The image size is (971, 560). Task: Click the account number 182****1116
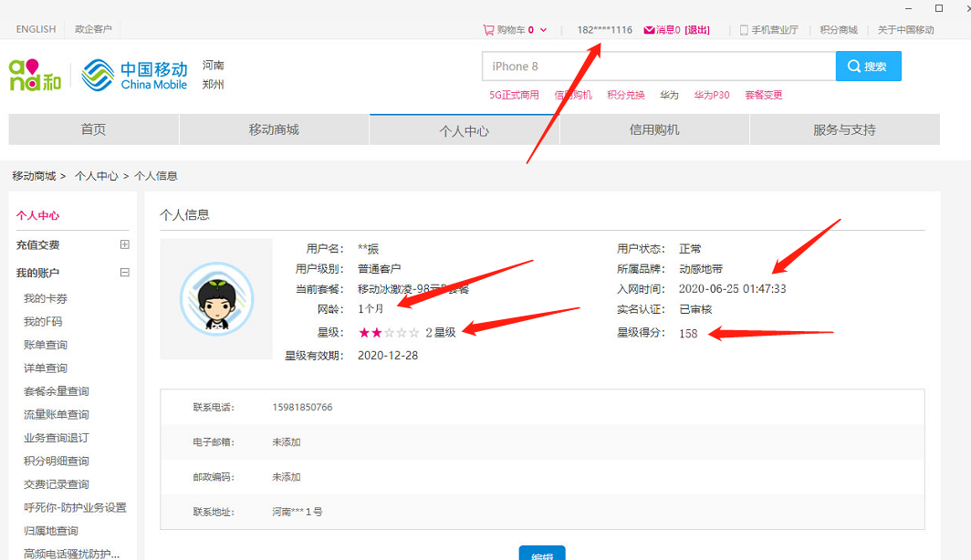tap(604, 30)
